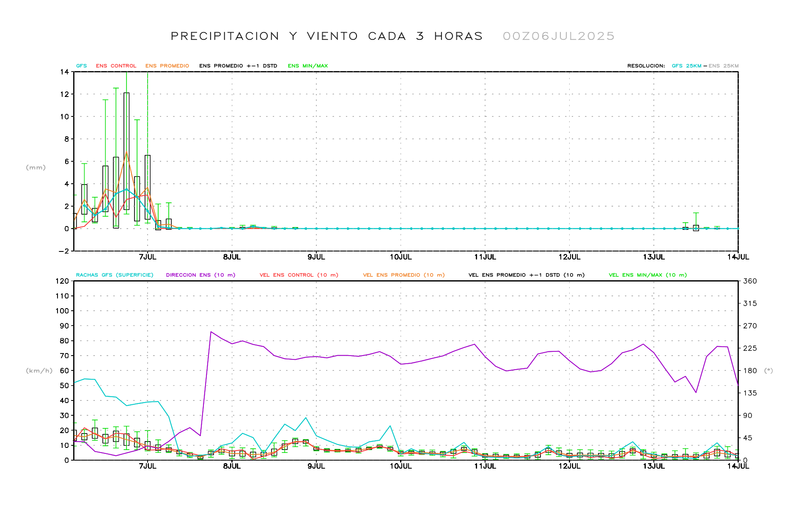Click '4' on precipitation chart y-axis
Screen dimensions: 812x508
click(67, 184)
